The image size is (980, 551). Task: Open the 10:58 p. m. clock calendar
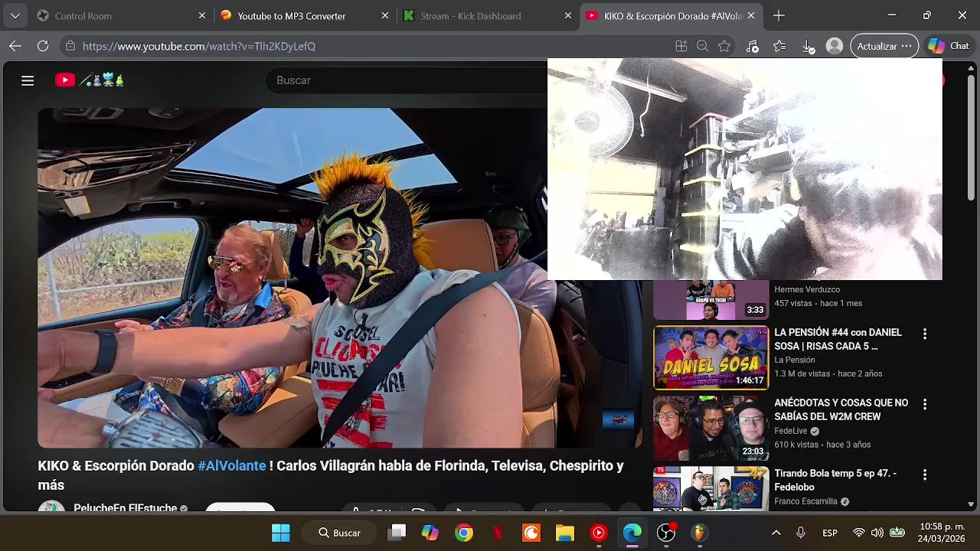pos(941,533)
